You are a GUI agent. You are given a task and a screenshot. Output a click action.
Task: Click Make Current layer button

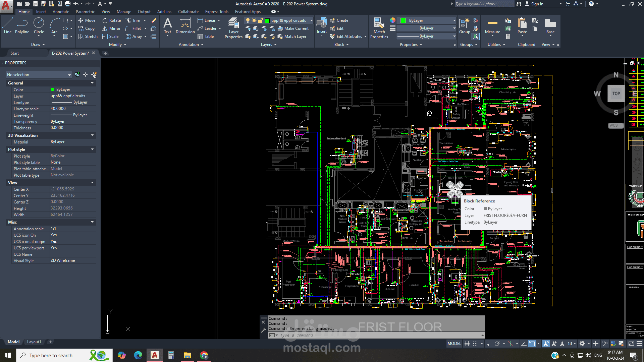tap(293, 28)
